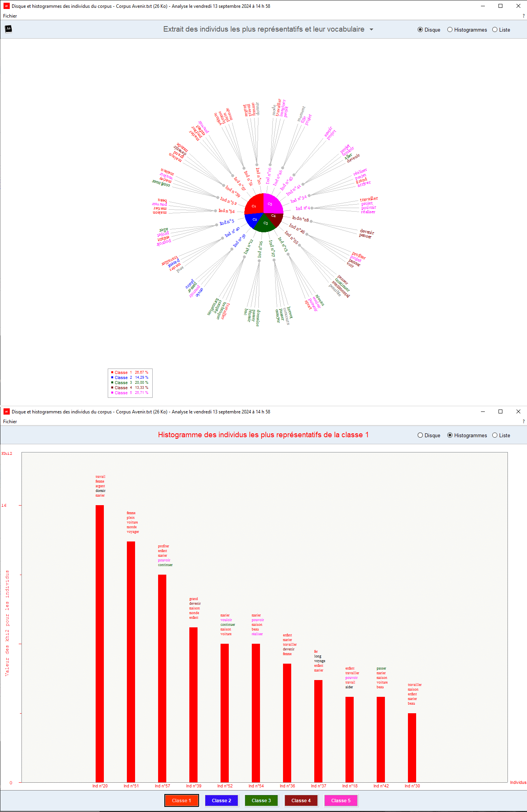Open the ? help in the upper window
Viewport: 527px width, 812px height.
pyautogui.click(x=523, y=16)
